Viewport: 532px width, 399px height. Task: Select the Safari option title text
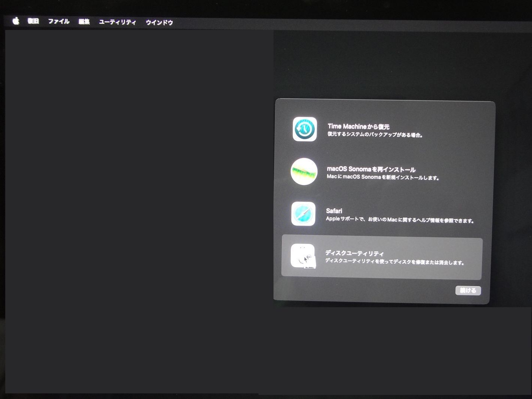pos(334,211)
